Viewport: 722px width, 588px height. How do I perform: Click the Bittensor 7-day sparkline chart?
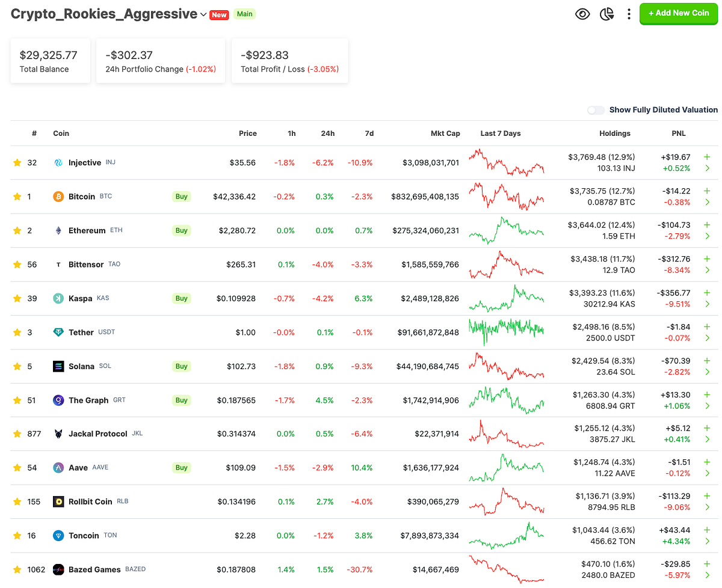point(506,264)
